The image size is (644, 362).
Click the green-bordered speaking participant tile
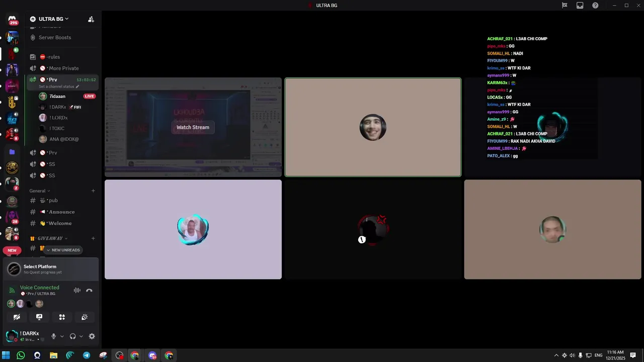click(x=373, y=127)
